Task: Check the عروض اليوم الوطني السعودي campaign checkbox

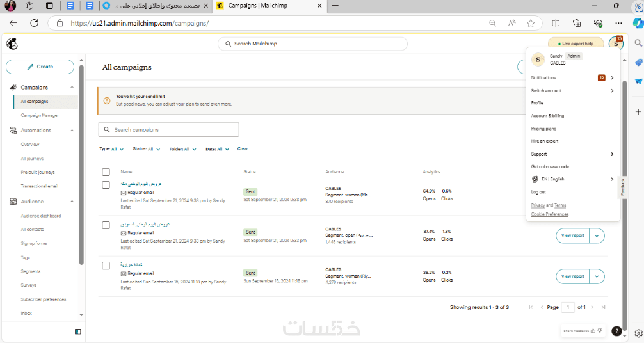Action: point(106,225)
